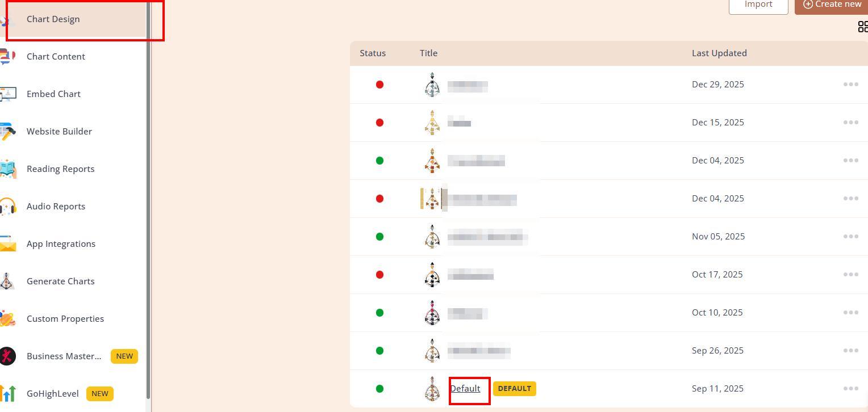Open the Default chart design link
Screen dimensions: 868x412
[x=465, y=389]
